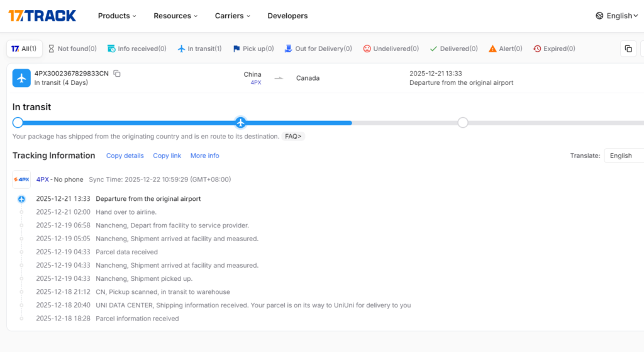Viewport: 644px width, 352px height.
Task: Select the Alert(0) tab
Action: tap(506, 48)
